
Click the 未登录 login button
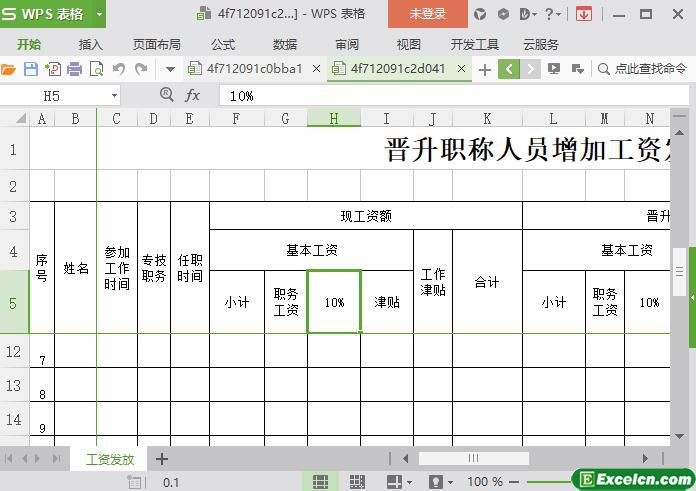pos(427,14)
